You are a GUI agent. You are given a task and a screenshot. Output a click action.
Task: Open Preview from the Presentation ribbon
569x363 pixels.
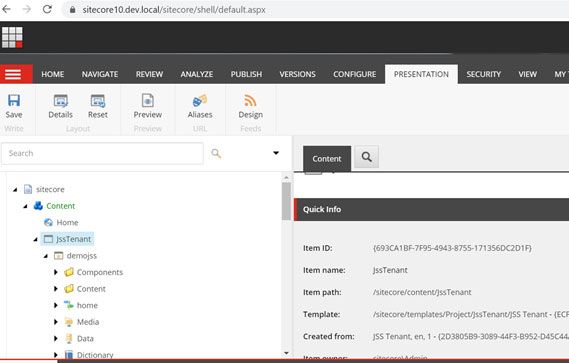click(148, 101)
